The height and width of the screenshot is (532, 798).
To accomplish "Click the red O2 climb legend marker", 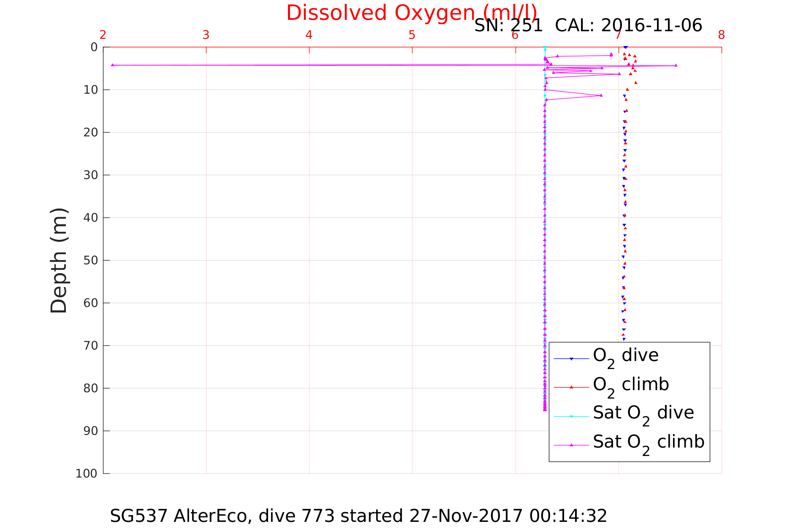I will [571, 387].
